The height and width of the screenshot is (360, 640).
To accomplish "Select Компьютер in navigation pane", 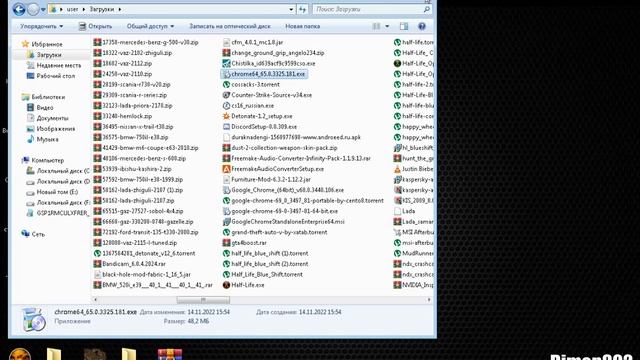I will [47, 160].
